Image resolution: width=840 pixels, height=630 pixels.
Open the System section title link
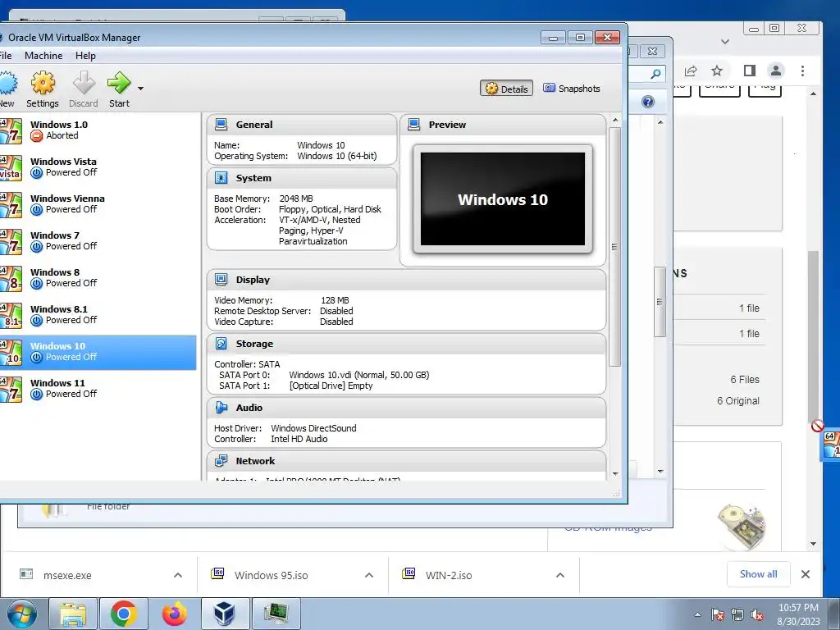[x=253, y=178]
